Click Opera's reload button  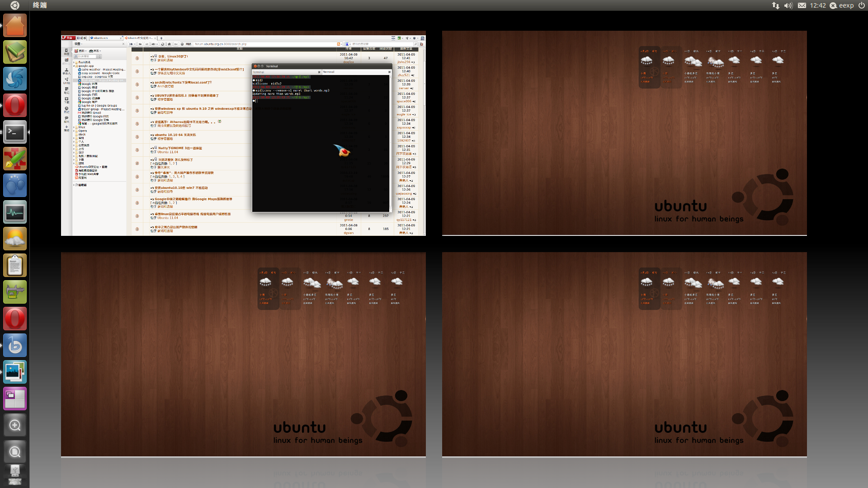point(162,44)
